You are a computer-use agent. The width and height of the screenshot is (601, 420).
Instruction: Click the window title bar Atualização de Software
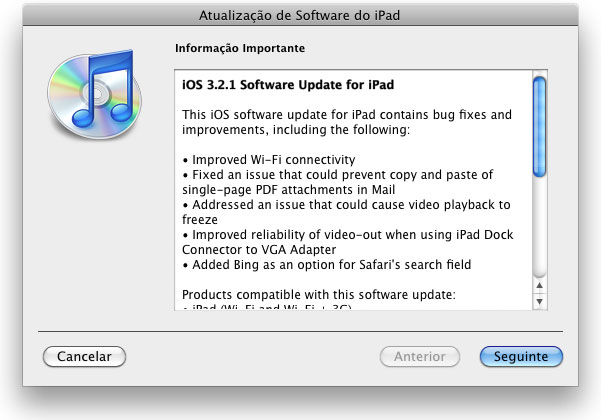(299, 15)
